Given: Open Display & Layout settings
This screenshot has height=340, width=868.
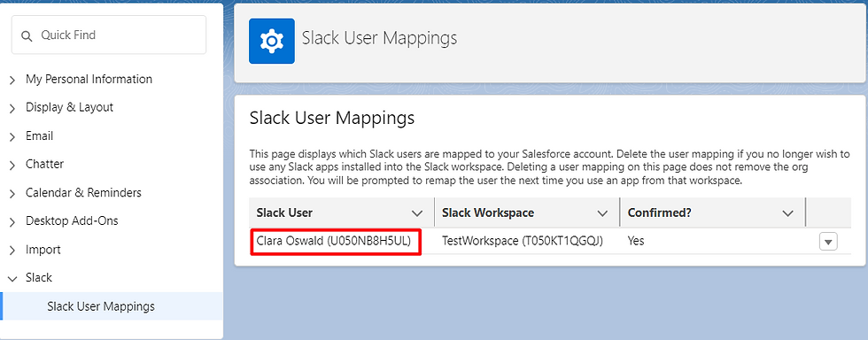Looking at the screenshot, I should tap(69, 107).
